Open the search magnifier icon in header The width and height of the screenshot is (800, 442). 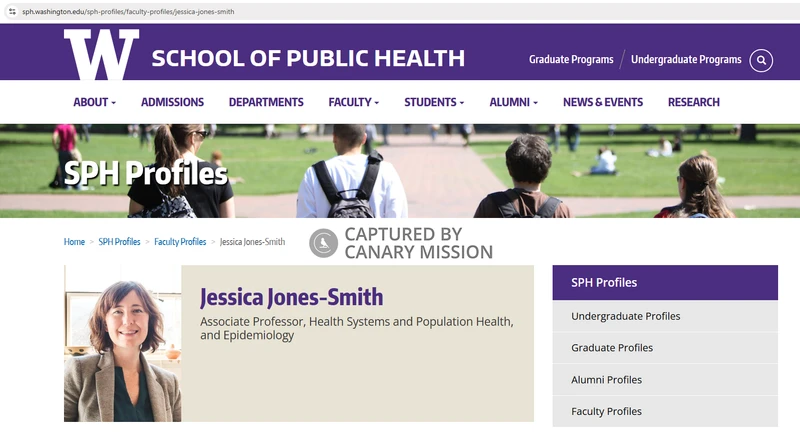(761, 60)
